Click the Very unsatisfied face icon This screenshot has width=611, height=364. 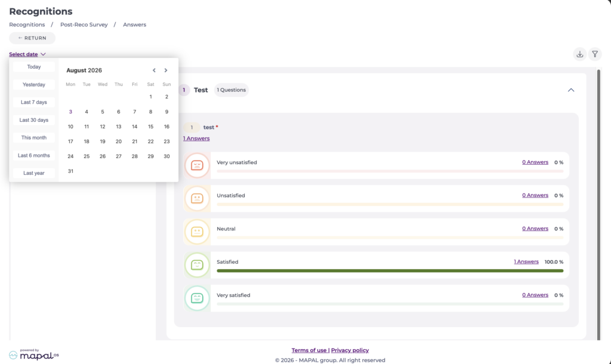[x=197, y=165]
